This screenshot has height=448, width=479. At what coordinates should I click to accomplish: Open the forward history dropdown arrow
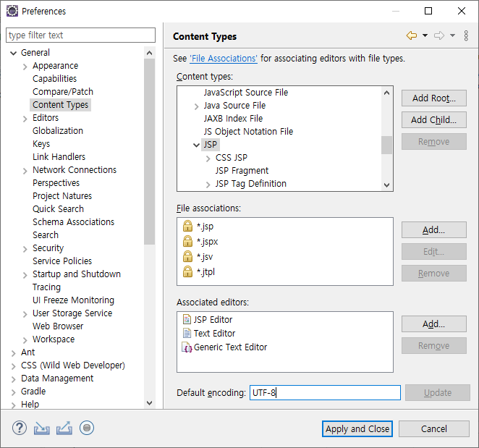tap(452, 35)
